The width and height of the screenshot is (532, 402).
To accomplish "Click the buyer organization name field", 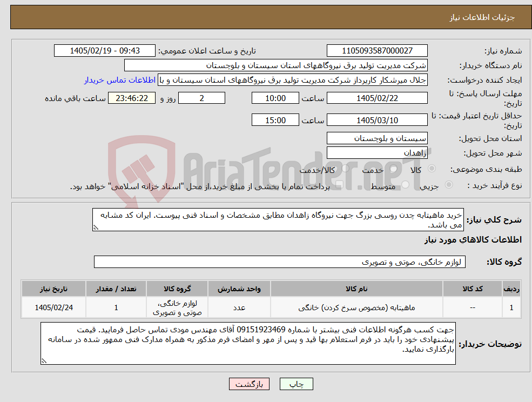I will pos(276,65).
